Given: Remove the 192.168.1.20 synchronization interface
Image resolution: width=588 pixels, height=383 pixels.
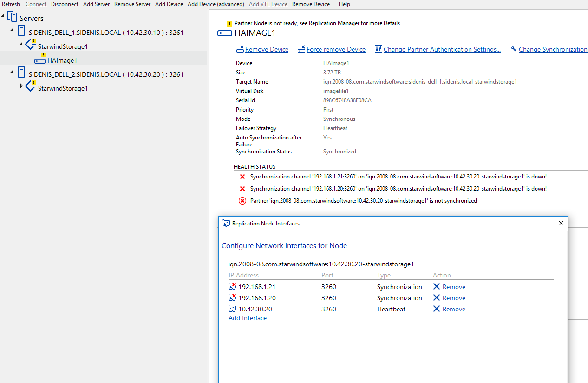Looking at the screenshot, I should coord(454,298).
